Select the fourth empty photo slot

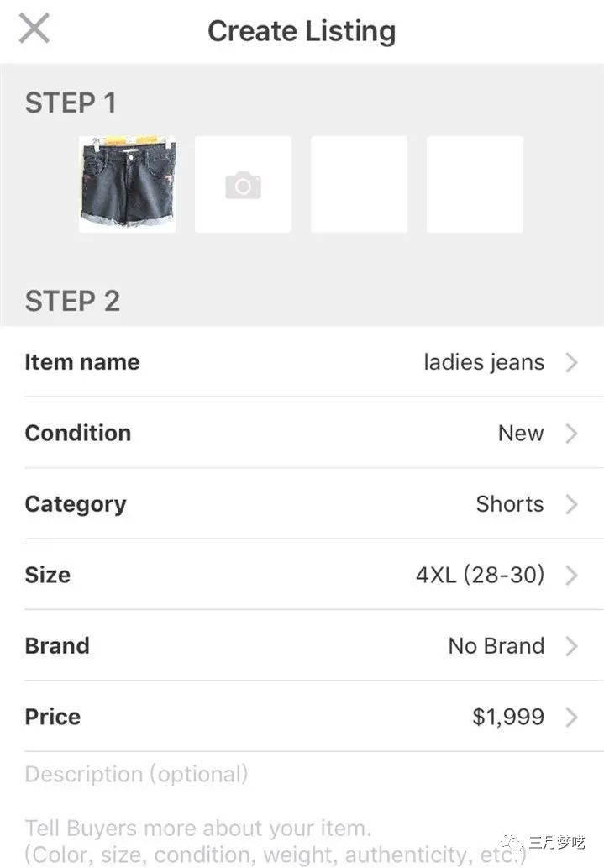[x=475, y=183]
